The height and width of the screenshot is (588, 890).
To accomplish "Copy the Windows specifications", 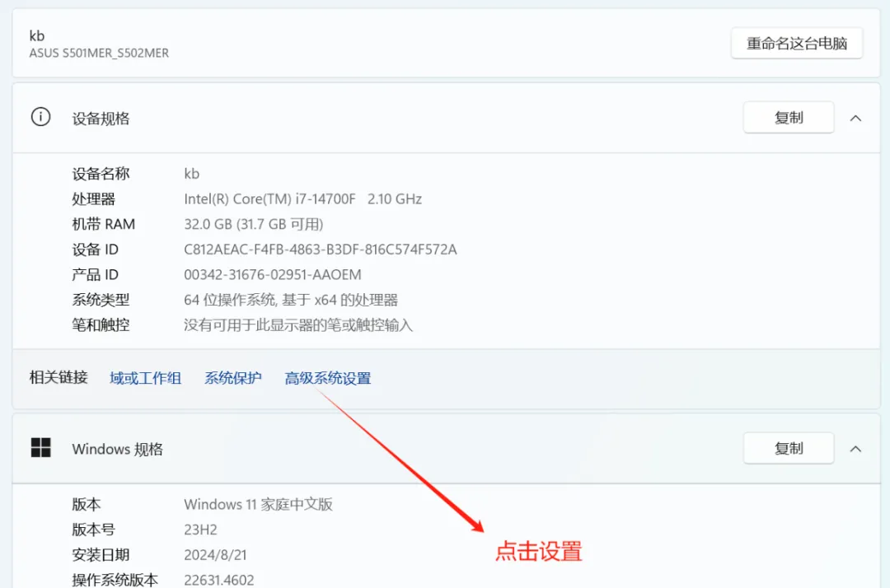I will tap(789, 449).
